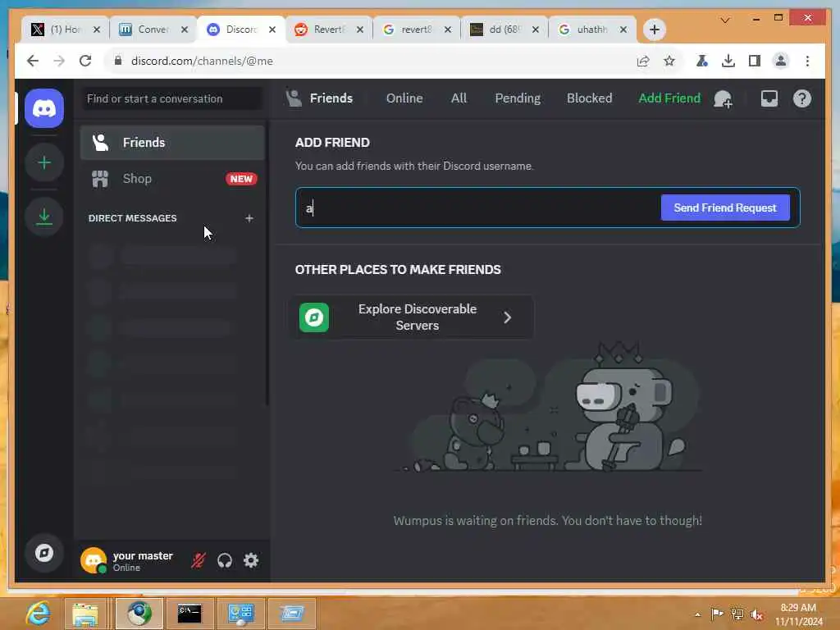Image resolution: width=840 pixels, height=630 pixels.
Task: Click the muted volume tray icon
Action: (x=757, y=614)
